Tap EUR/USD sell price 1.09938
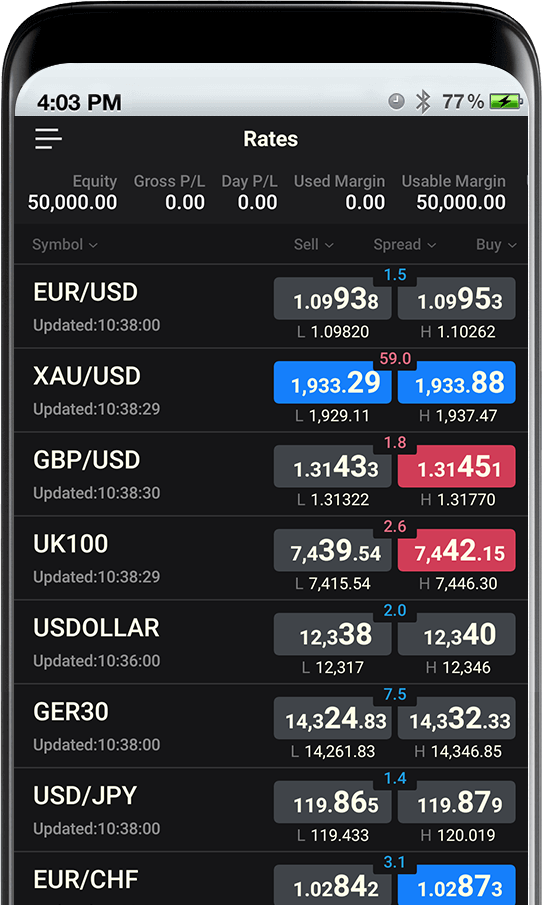This screenshot has height=905, width=542. pos(332,299)
